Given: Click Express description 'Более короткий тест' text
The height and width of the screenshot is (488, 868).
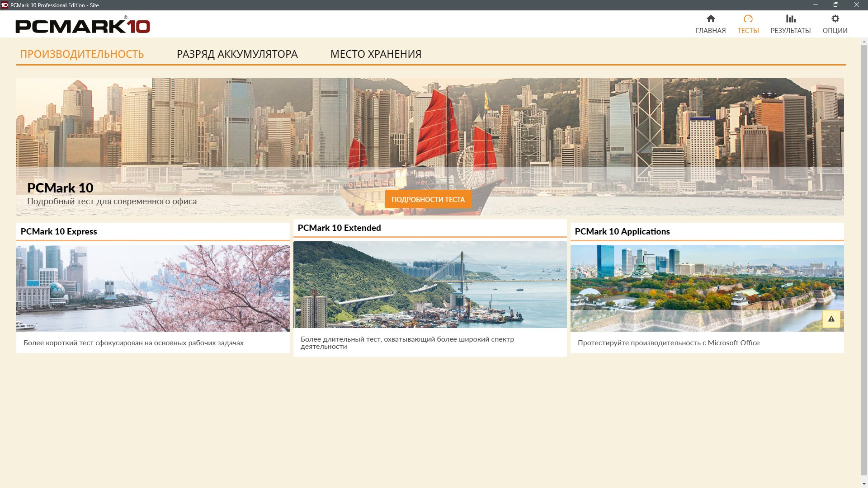Looking at the screenshot, I should pyautogui.click(x=133, y=343).
